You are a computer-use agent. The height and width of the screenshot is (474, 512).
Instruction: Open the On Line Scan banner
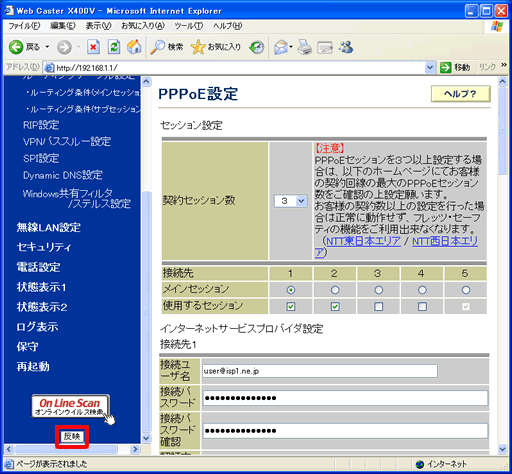click(70, 406)
